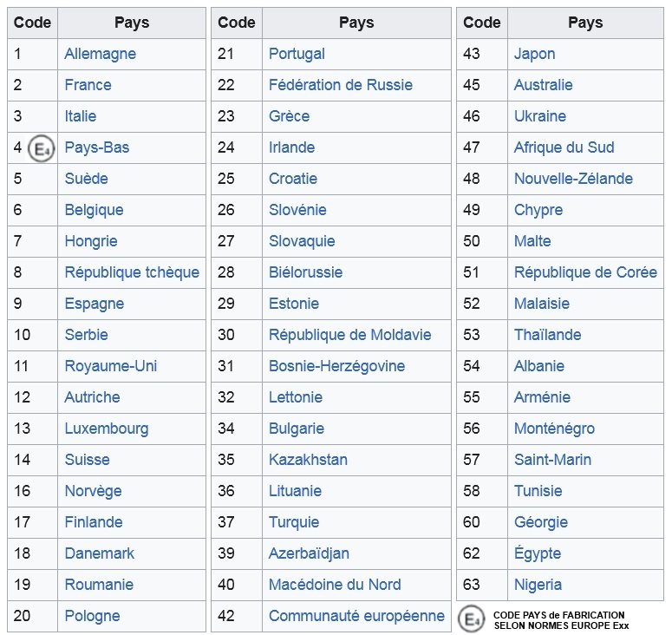The width and height of the screenshot is (672, 635).
Task: Open the Japon link
Action: coord(534,54)
